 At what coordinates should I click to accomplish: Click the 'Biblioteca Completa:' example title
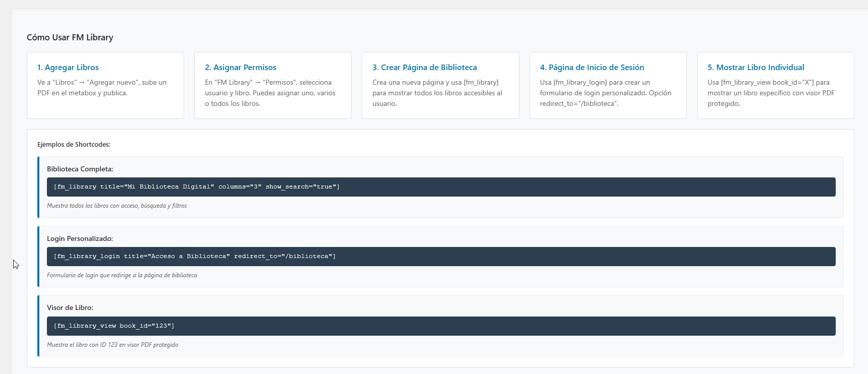80,169
